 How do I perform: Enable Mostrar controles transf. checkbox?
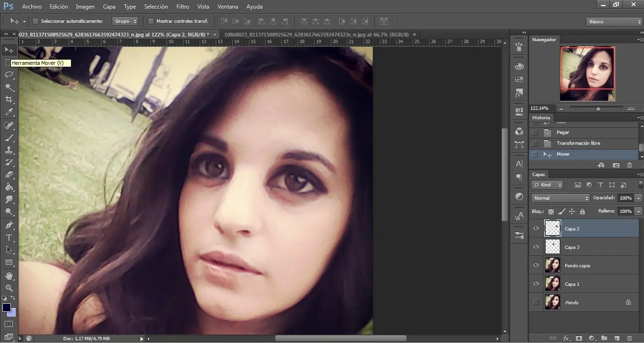(151, 21)
